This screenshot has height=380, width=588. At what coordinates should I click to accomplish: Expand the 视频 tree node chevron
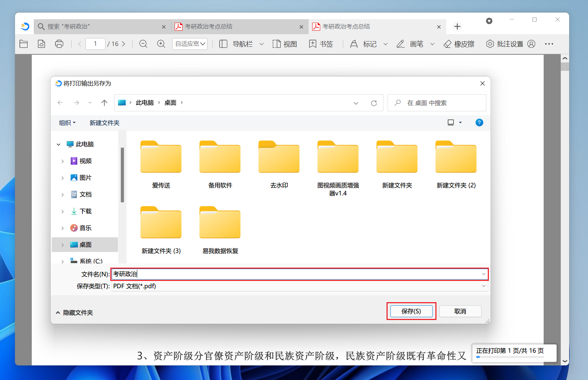point(63,161)
